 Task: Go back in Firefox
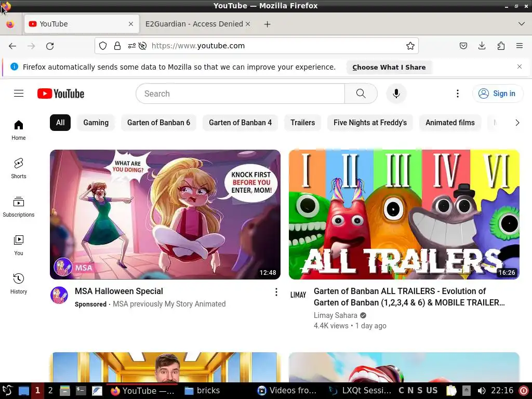(12, 46)
